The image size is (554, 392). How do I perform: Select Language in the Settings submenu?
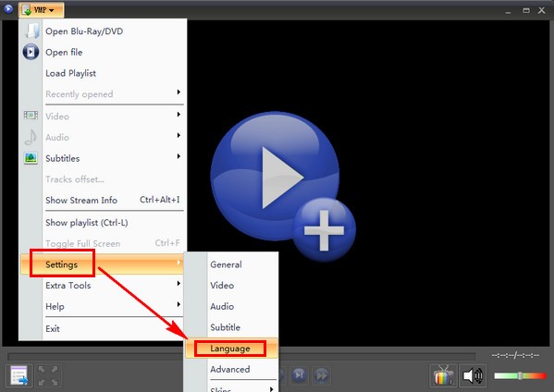tap(231, 349)
